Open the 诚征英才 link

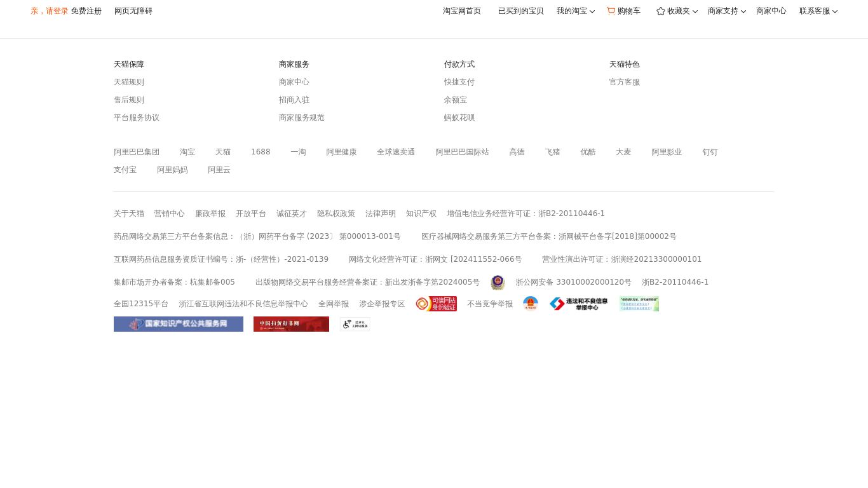292,213
